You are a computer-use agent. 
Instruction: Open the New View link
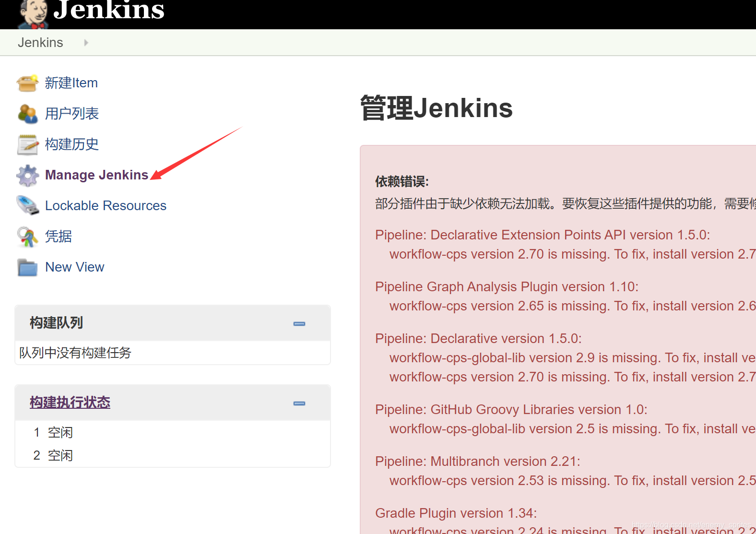(75, 267)
